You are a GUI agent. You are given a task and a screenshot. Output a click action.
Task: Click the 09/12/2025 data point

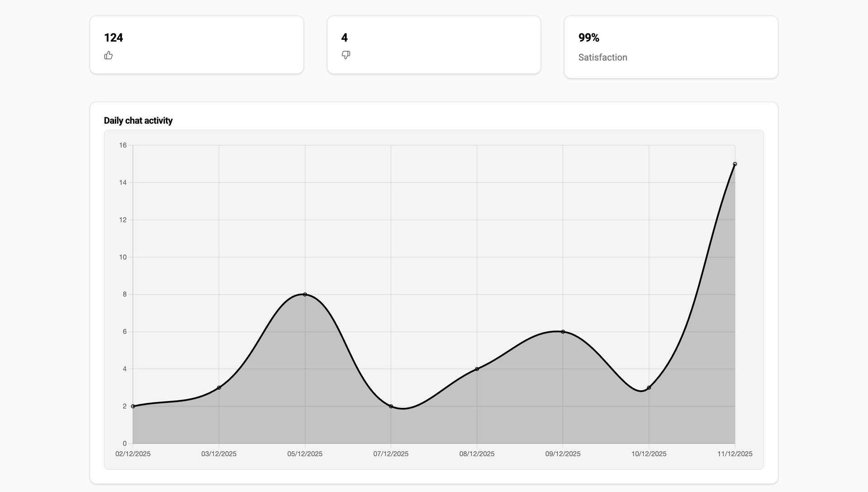(x=563, y=331)
